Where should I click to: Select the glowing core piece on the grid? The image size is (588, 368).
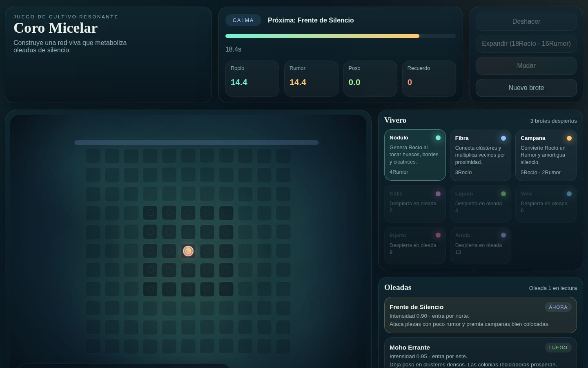(188, 251)
